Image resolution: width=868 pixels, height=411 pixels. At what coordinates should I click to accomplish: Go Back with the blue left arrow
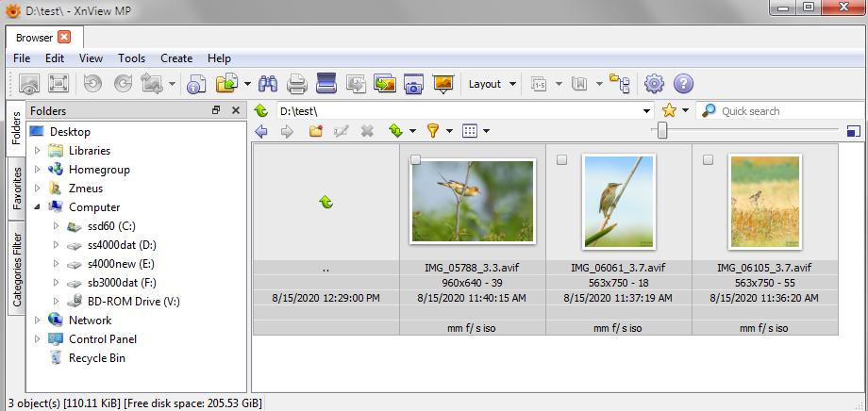click(x=261, y=131)
